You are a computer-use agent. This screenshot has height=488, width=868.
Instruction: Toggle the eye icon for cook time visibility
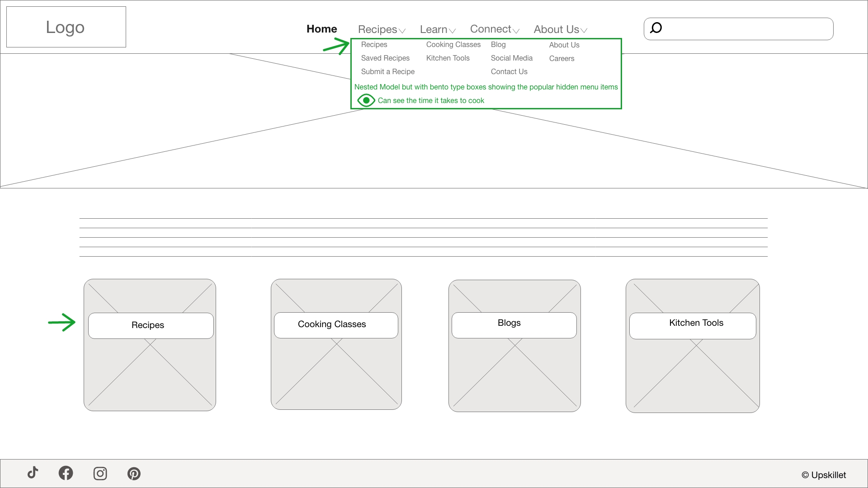point(366,100)
